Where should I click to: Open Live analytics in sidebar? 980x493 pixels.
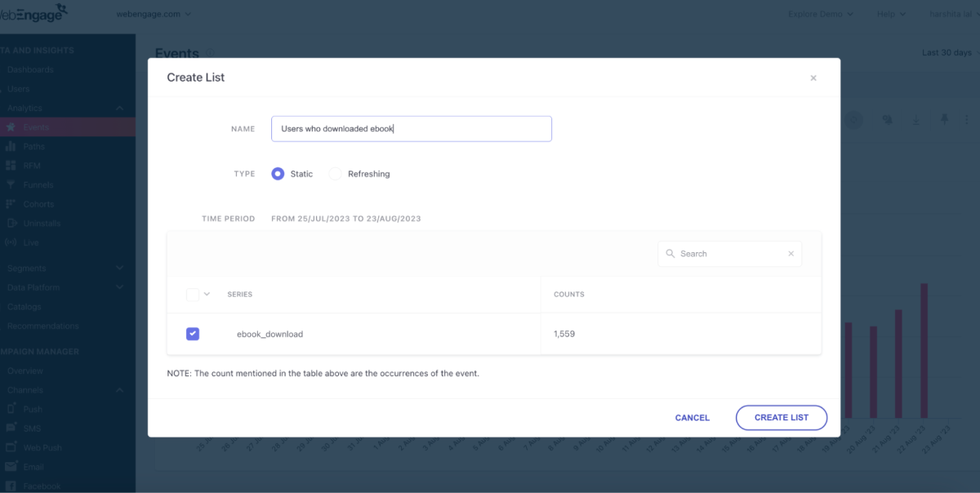point(31,242)
